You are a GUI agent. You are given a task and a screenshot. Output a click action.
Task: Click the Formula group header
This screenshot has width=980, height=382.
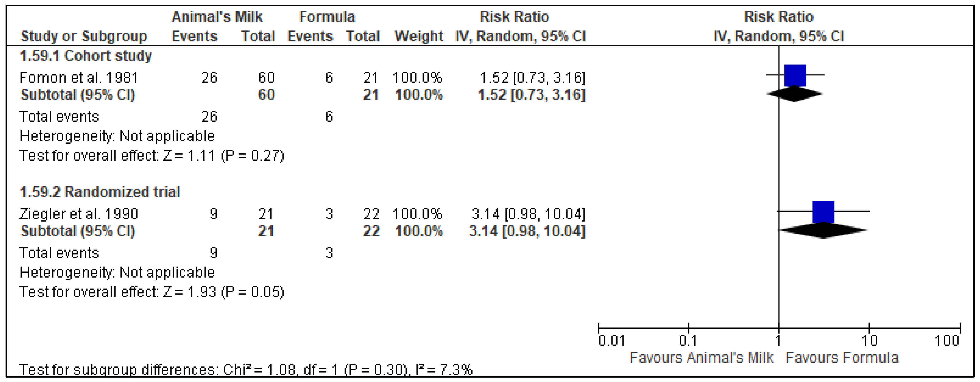pos(327,17)
